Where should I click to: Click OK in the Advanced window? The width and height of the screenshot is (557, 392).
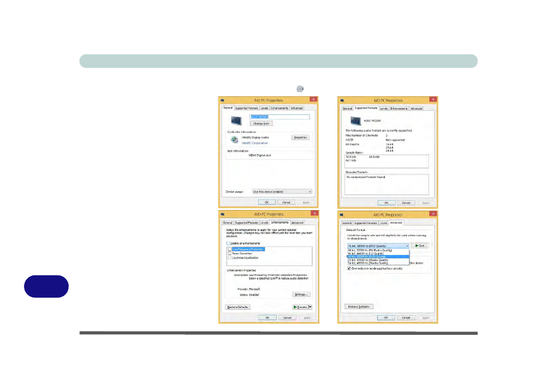pyautogui.click(x=386, y=317)
